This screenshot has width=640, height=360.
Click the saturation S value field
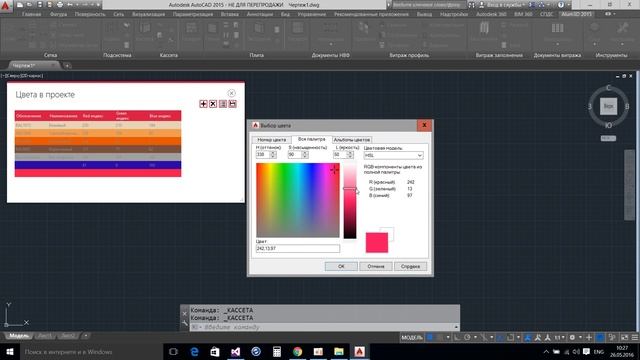(295, 155)
